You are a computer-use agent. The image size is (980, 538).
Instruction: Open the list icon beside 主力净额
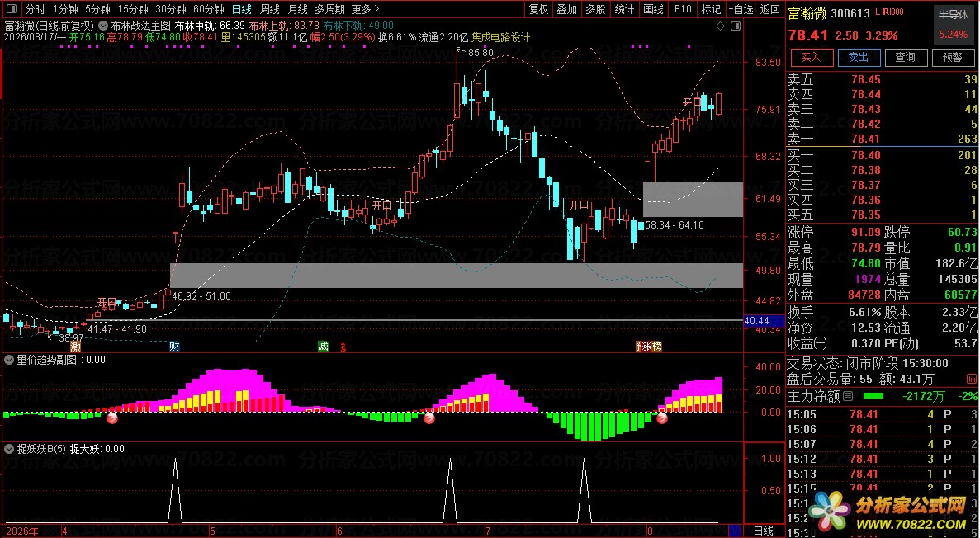848,396
